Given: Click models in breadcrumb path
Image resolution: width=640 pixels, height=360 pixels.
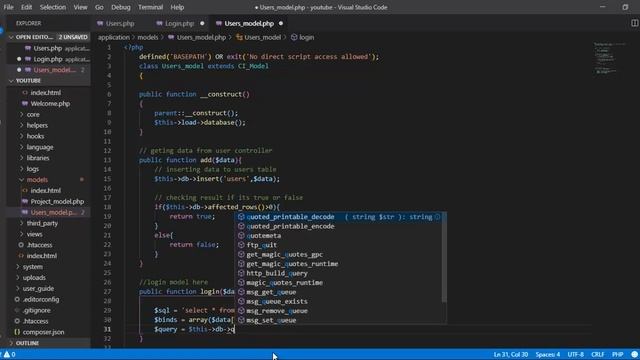Looking at the screenshot, I should (147, 37).
